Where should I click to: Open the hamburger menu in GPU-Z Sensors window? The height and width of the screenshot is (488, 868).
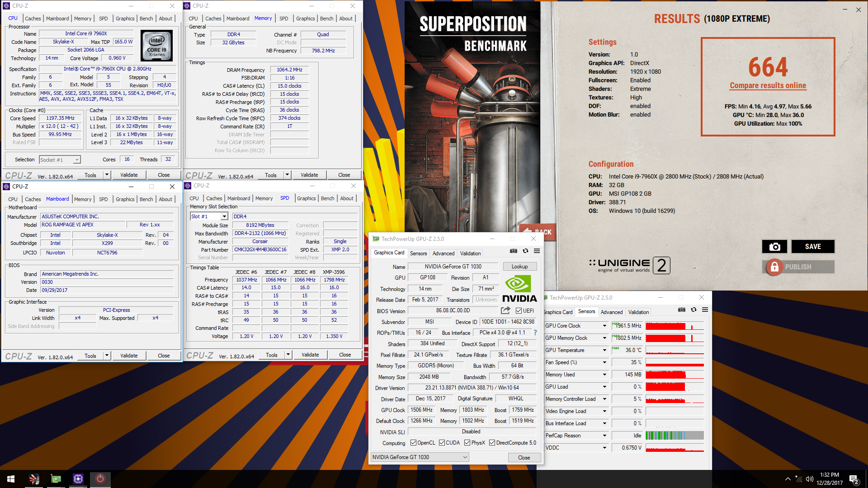tap(705, 310)
